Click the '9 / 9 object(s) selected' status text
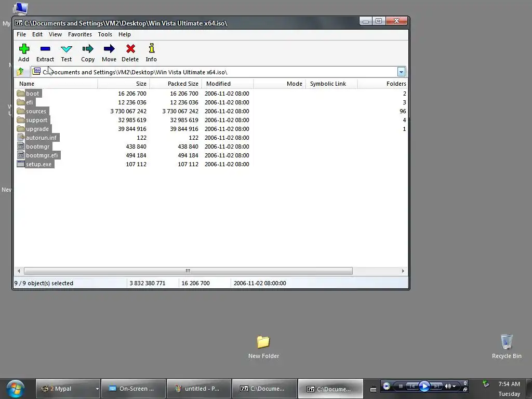 (x=44, y=283)
